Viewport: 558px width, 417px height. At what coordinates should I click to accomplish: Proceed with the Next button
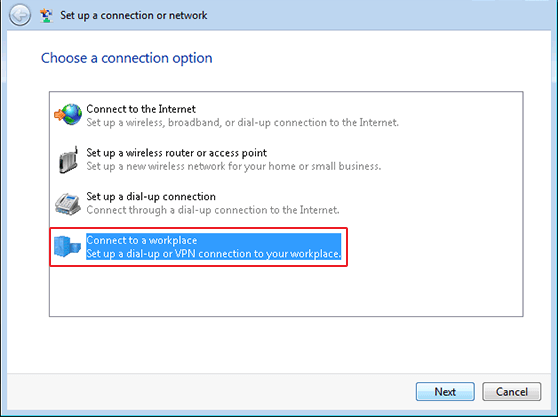click(x=445, y=392)
